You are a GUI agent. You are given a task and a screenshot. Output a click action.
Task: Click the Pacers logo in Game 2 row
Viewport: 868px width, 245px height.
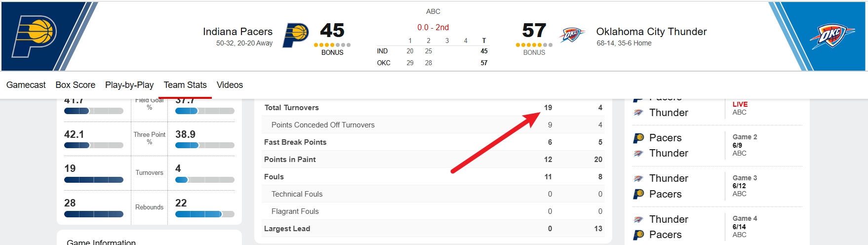coord(638,138)
